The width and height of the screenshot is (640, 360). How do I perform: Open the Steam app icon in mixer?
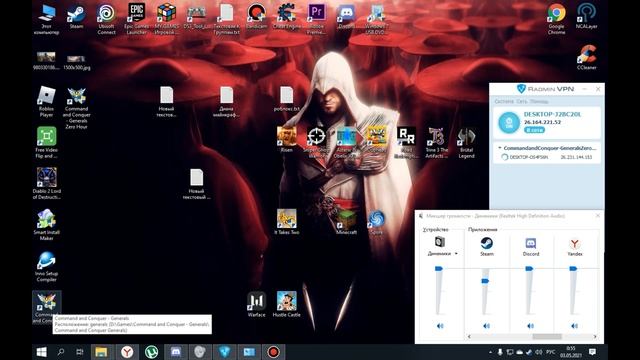[487, 243]
